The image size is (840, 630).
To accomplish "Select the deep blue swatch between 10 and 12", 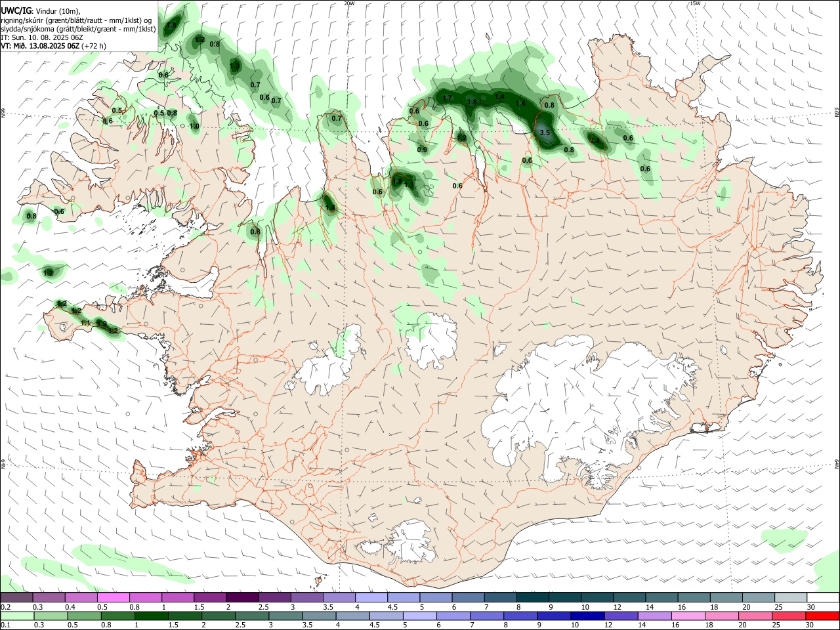I will (587, 616).
